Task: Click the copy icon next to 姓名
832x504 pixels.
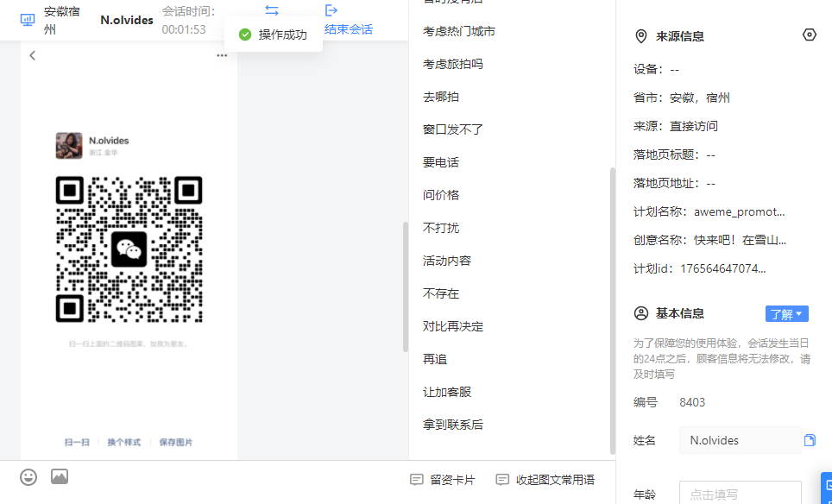Action: pyautogui.click(x=810, y=440)
